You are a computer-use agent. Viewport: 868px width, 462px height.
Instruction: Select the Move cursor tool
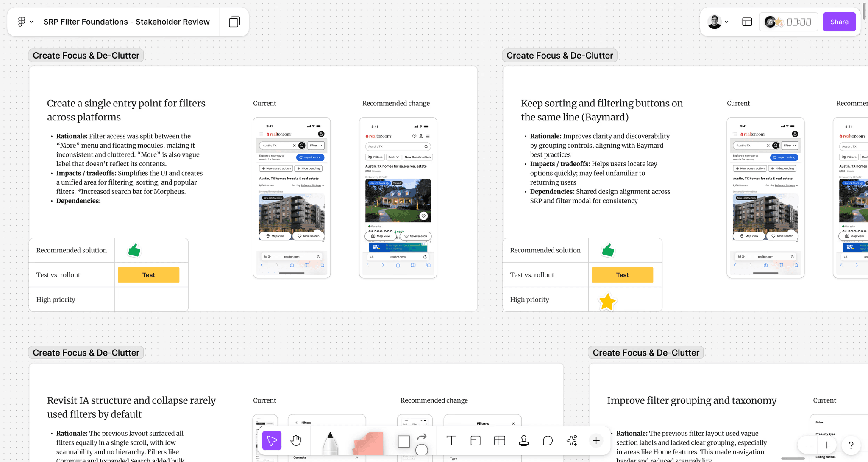point(272,441)
